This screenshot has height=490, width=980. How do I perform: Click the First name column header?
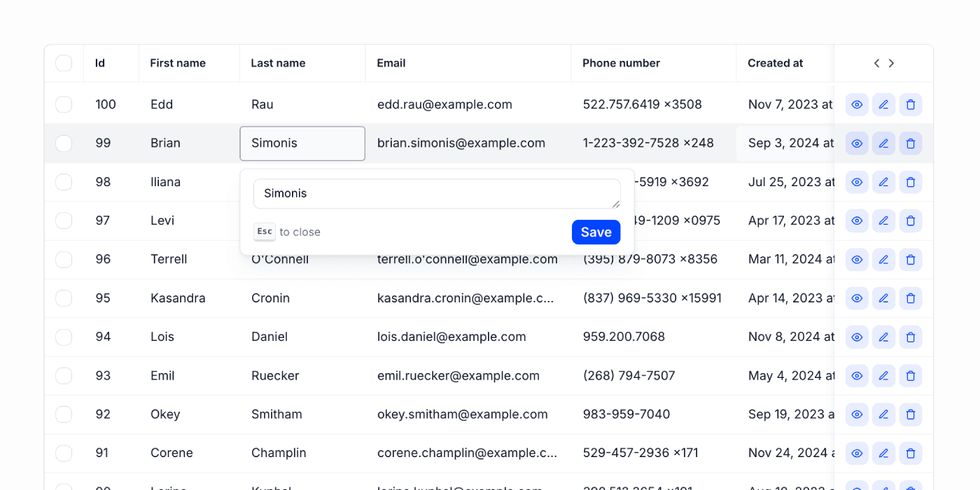coord(189,63)
